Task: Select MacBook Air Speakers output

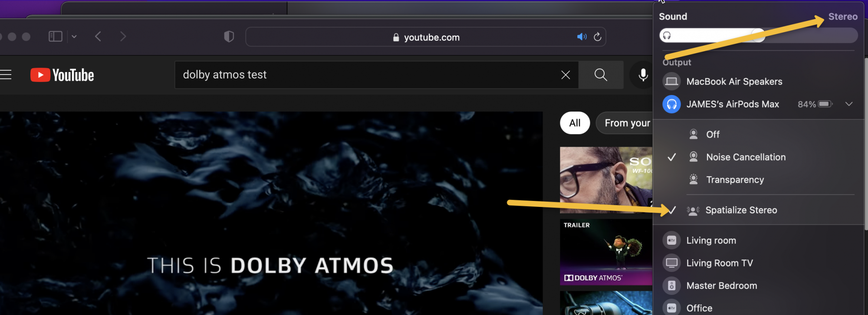Action: pos(759,82)
